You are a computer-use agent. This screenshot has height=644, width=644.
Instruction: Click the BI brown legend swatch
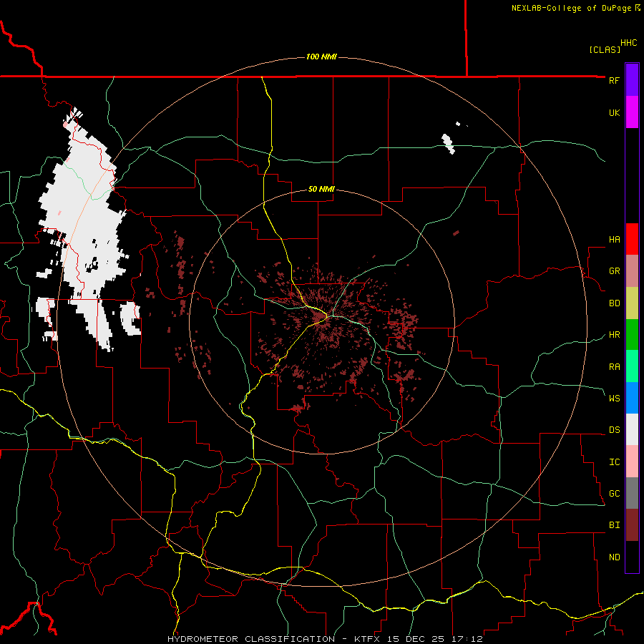632,525
